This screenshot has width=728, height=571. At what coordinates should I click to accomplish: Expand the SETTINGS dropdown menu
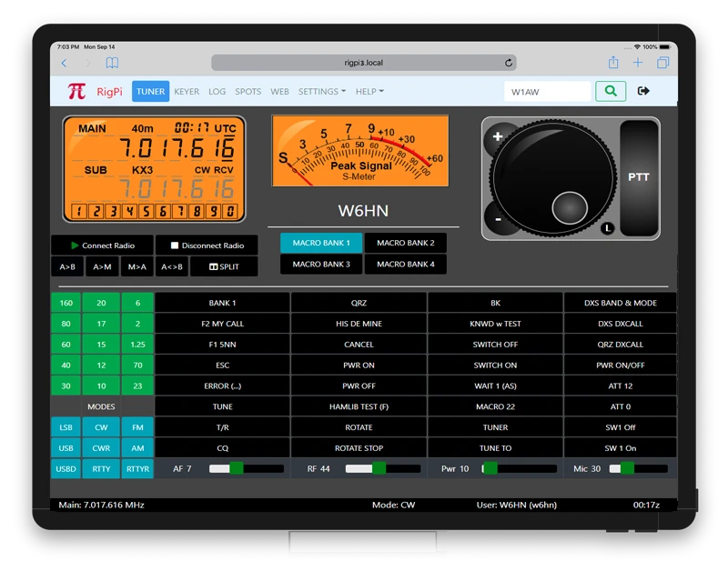(x=321, y=92)
